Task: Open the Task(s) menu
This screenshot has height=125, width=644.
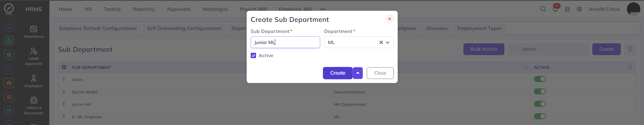Action: (x=112, y=9)
